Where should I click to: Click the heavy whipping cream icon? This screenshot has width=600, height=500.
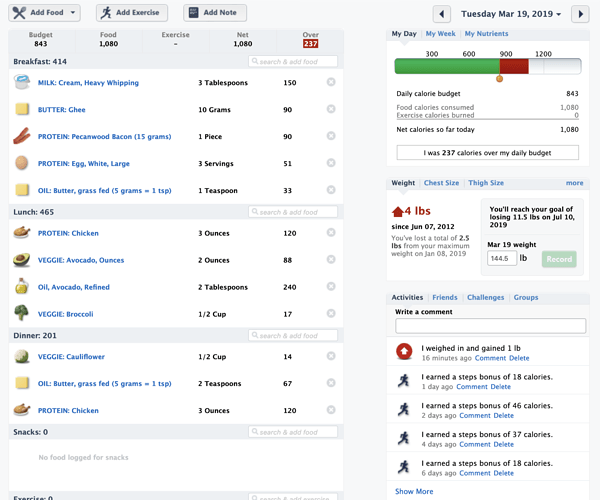pos(22,82)
